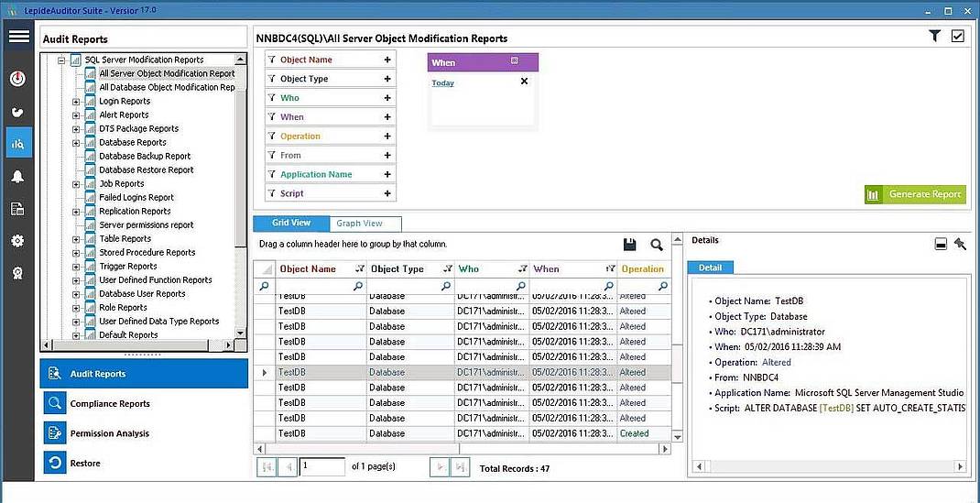The image size is (980, 503).
Task: Click the Generate Report button
Action: [x=915, y=194]
